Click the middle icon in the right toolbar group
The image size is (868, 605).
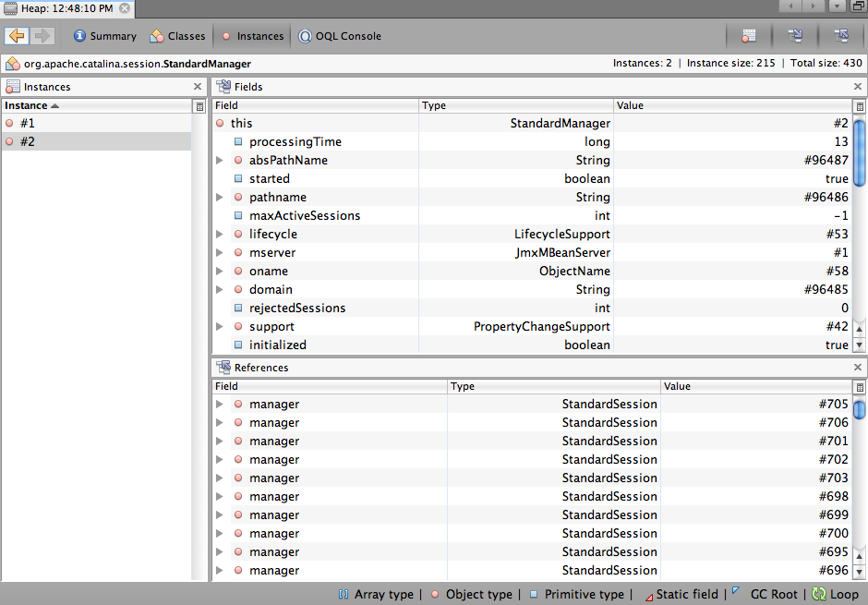795,36
